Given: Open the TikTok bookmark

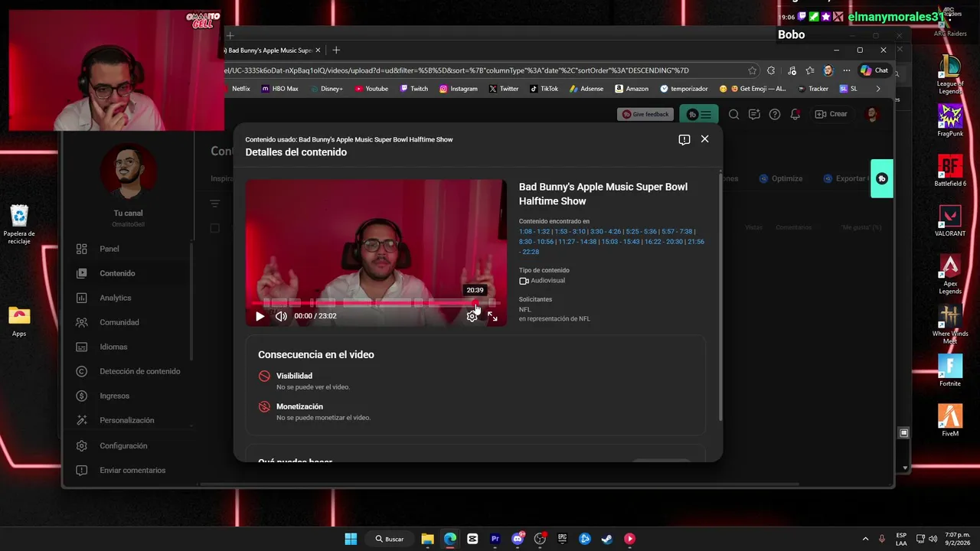Looking at the screenshot, I should coord(544,89).
